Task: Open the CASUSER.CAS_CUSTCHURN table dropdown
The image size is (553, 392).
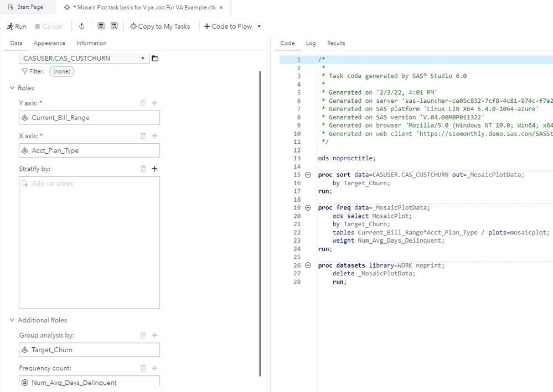Action: (143, 59)
